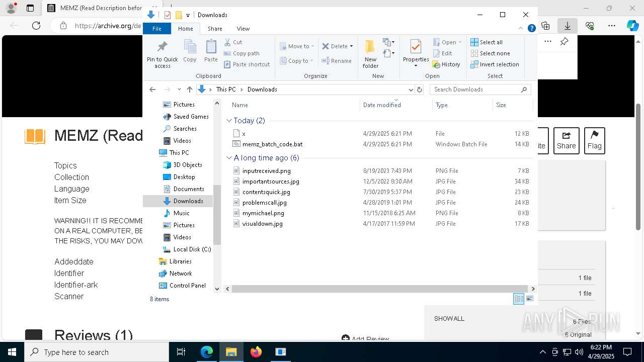Click the Paste ribbon icon
This screenshot has height=362, width=644.
point(211,51)
